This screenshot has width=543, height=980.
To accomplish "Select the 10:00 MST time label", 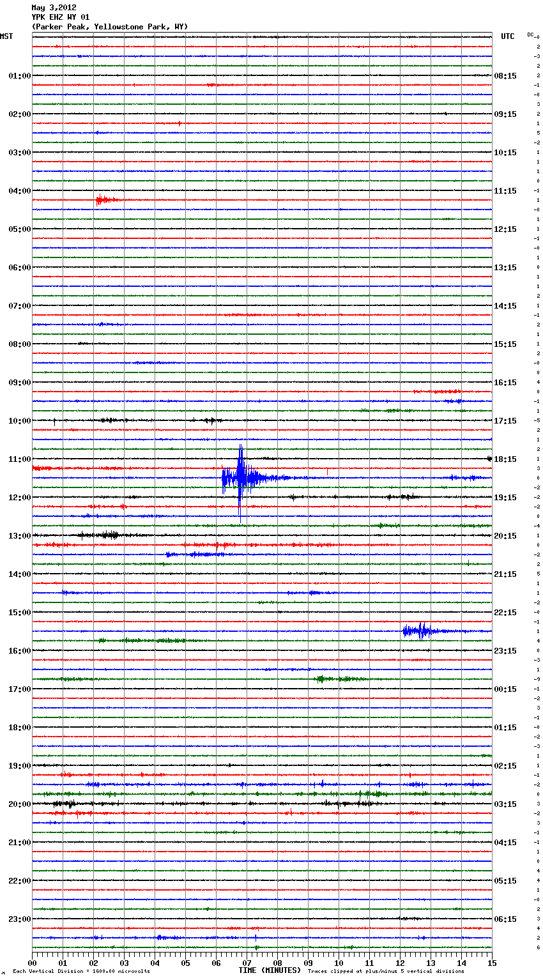I will pyautogui.click(x=20, y=420).
